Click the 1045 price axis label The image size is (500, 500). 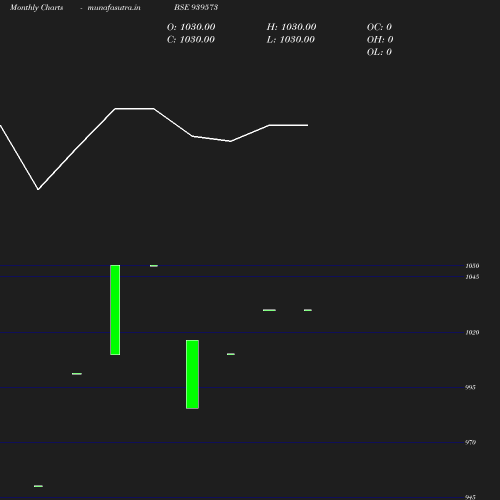(472, 277)
